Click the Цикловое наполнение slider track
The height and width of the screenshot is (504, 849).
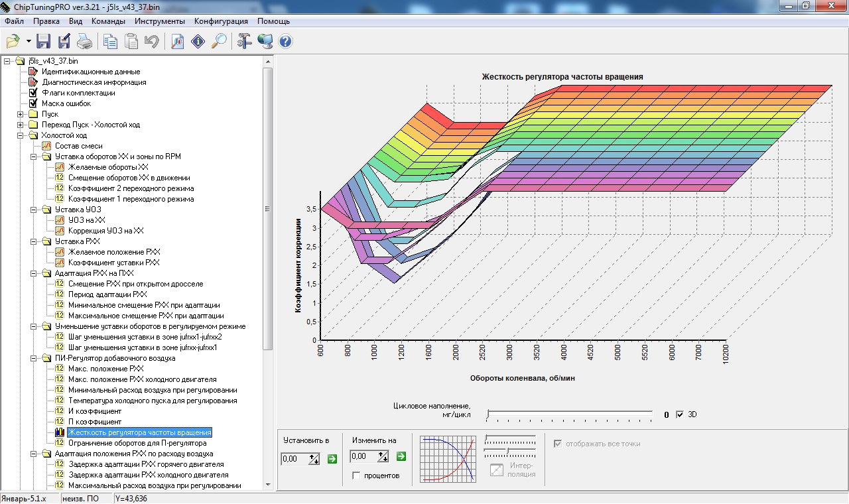569,415
